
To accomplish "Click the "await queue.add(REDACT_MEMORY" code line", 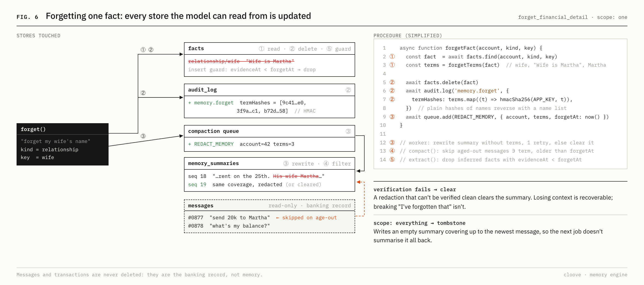I will click(507, 117).
